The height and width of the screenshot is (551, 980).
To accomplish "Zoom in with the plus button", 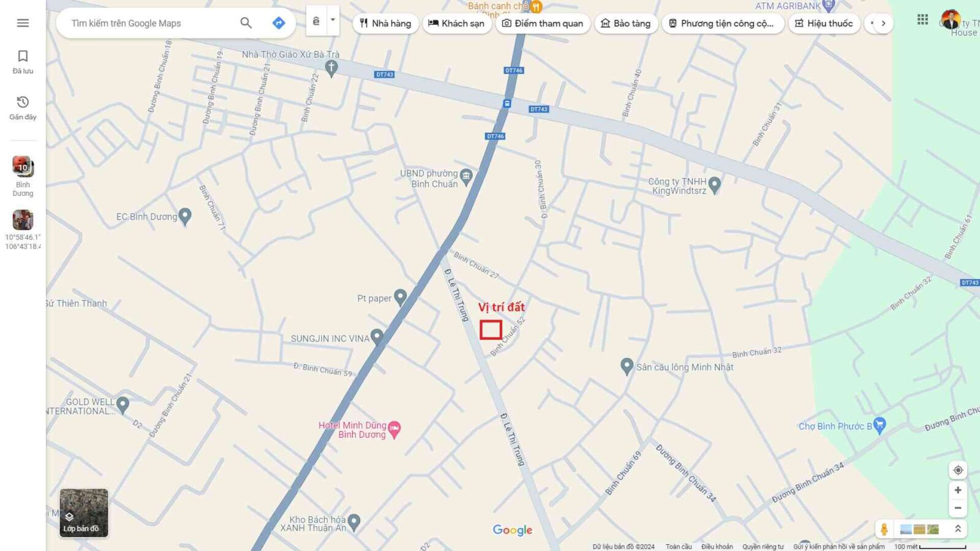I will pos(958,490).
